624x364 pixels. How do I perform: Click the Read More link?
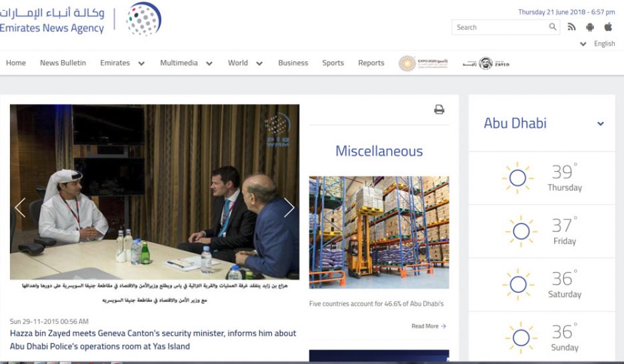click(428, 326)
